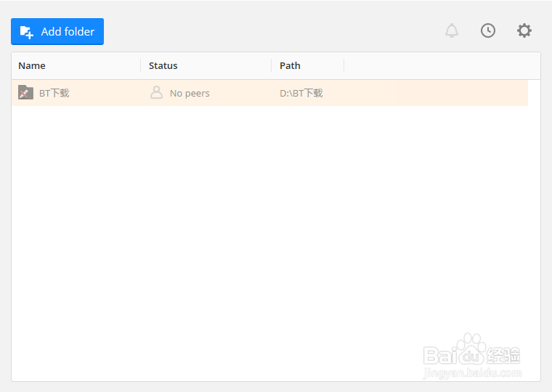Click the divider right of Path column

(x=344, y=66)
